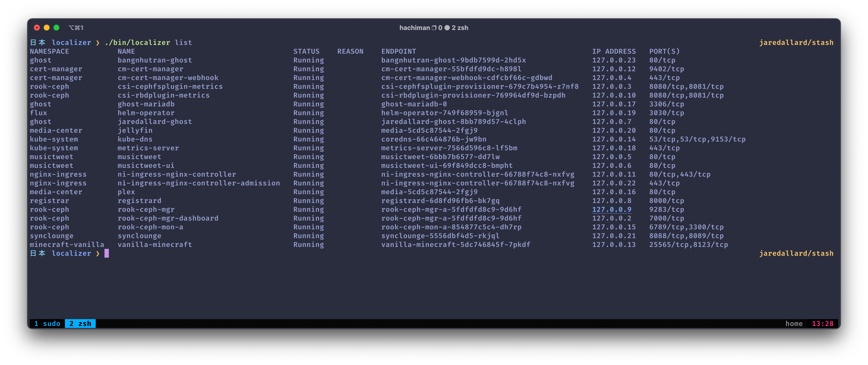Click port '3306/tcp'
The image size is (868, 365).
666,104
